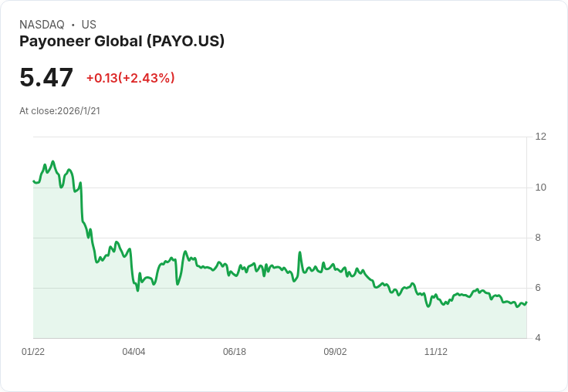
Task: Click the 6 y-axis price label
Action: click(538, 288)
